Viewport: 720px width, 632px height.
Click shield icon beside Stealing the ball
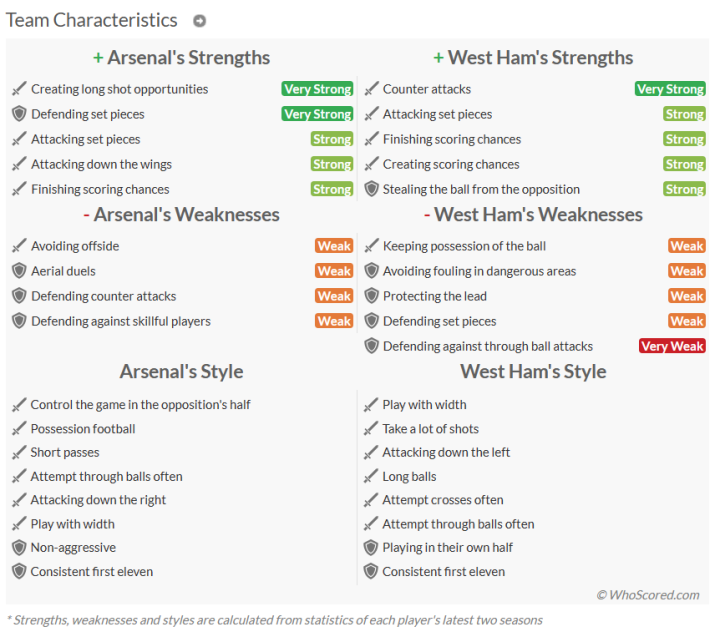371,189
